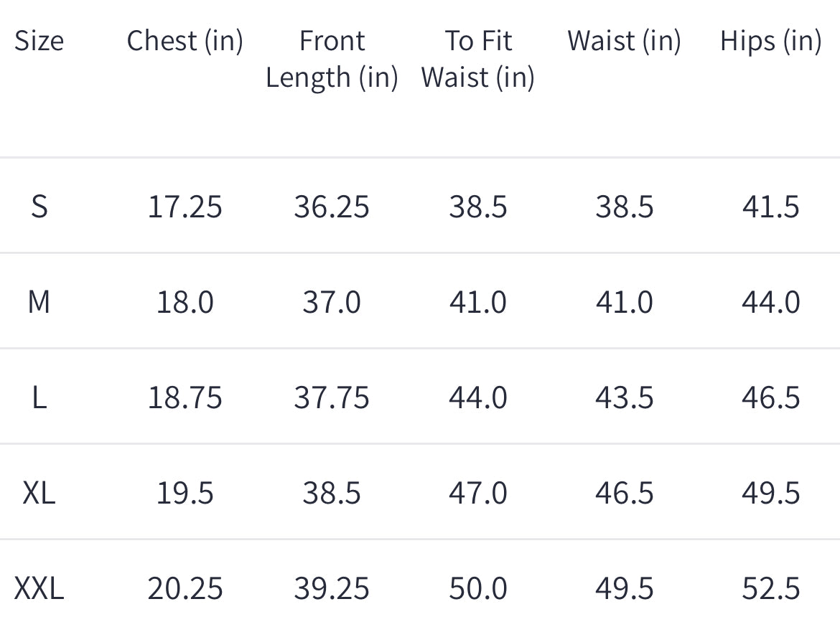
Task: Click the Chest (in) column header
Action: point(185,41)
